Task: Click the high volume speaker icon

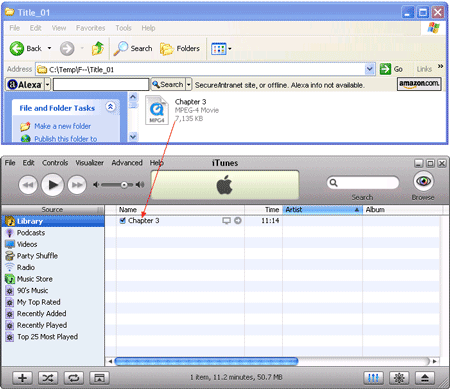Action: point(140,185)
